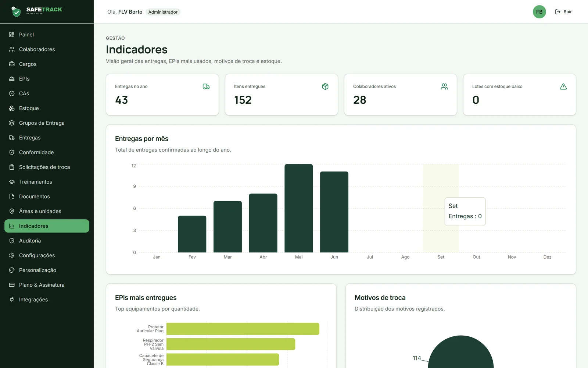Click the box icon on Itens entregues card
This screenshot has height=368, width=588.
click(325, 86)
